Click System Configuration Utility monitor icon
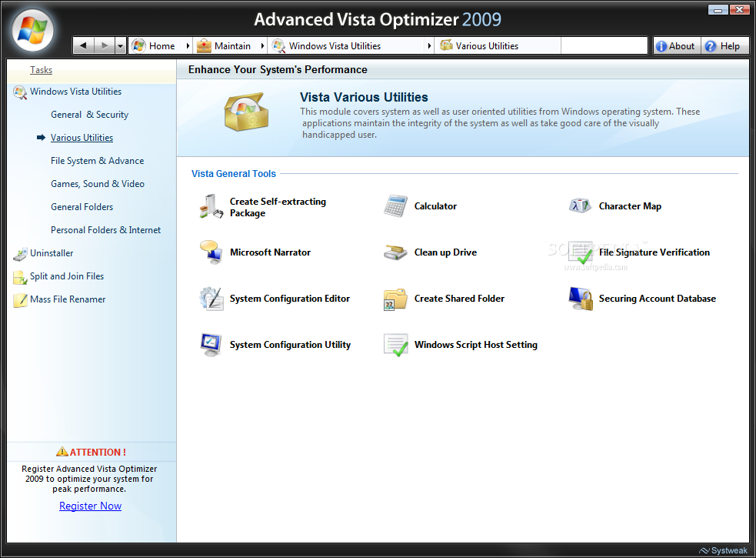 (x=211, y=345)
